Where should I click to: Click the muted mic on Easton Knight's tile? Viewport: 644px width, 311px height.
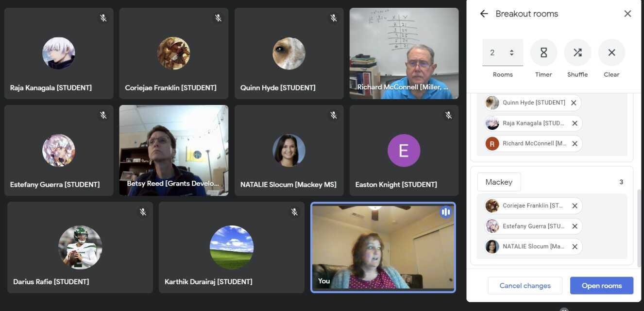448,115
